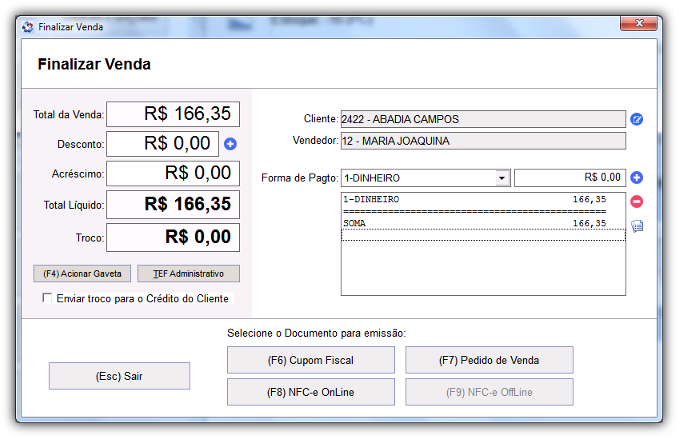Enable Enviar troco para o Crédito do Cliente
The width and height of the screenshot is (678, 438).
[47, 298]
